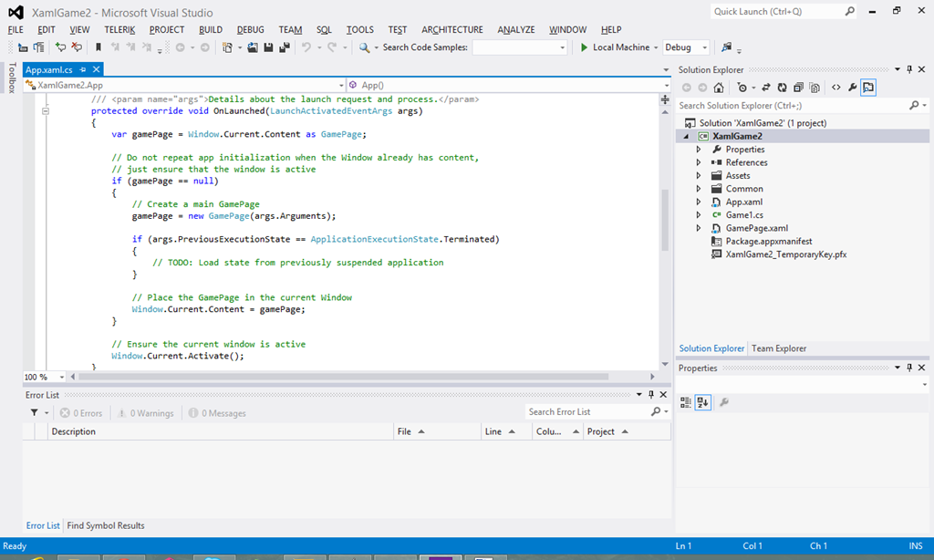
Task: Toggle auto-hide pin on Error List panel
Action: pyautogui.click(x=651, y=394)
